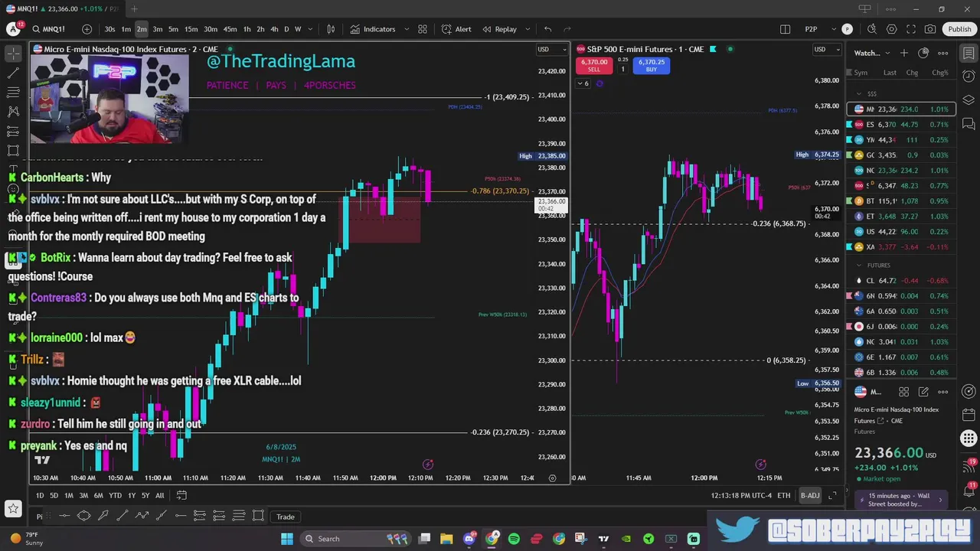
Task: Create an Alert from the toolbar
Action: pyautogui.click(x=456, y=29)
